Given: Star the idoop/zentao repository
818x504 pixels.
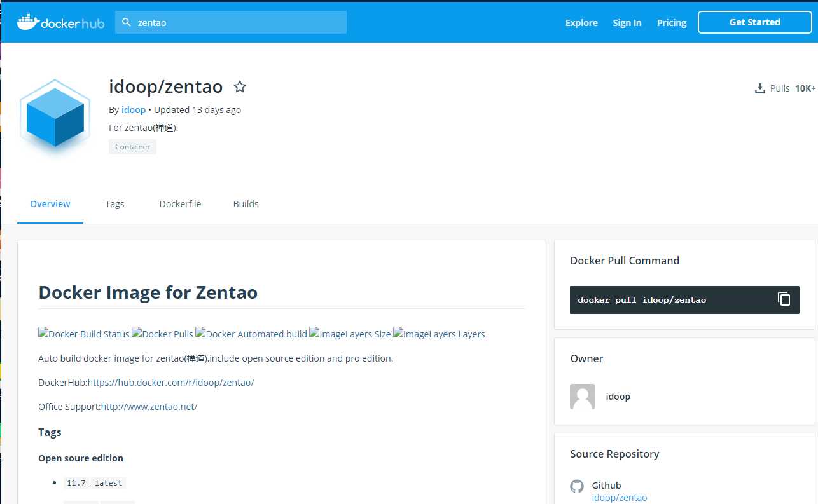Looking at the screenshot, I should point(240,86).
